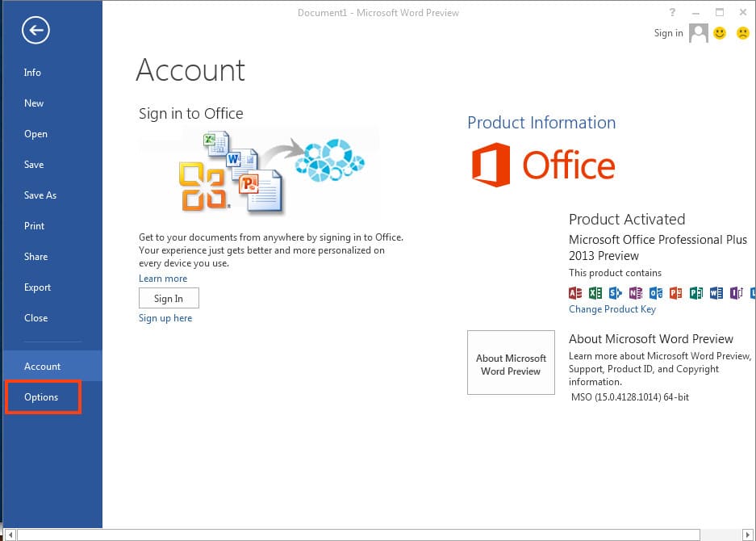Screen dimensions: 756x541
Task: Minimize the Word window
Action: click(695, 13)
